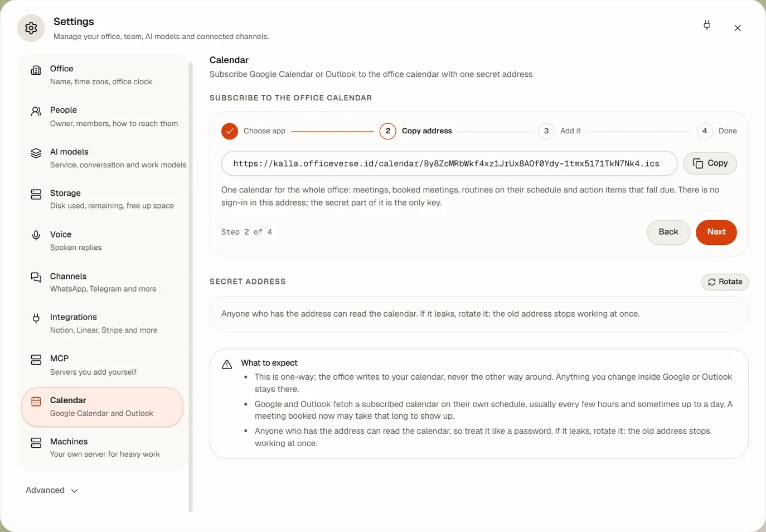The height and width of the screenshot is (532, 766).
Task: Click the 'Step 2 of 4' text
Action: pos(246,232)
